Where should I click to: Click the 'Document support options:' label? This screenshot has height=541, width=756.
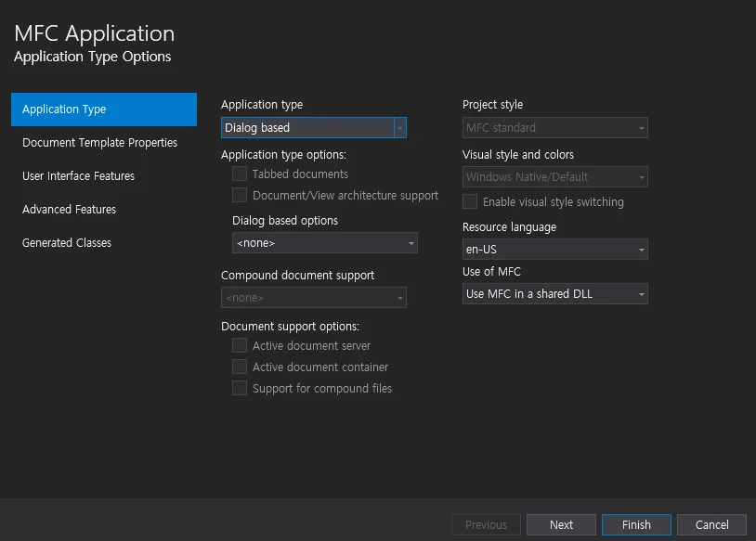[290, 326]
